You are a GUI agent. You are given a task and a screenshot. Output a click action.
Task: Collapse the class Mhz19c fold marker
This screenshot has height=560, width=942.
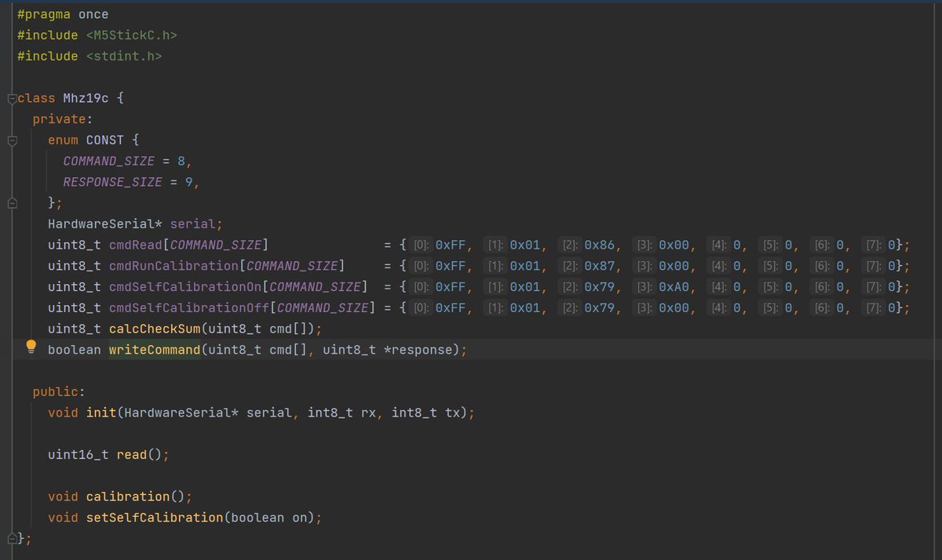pos(11,99)
